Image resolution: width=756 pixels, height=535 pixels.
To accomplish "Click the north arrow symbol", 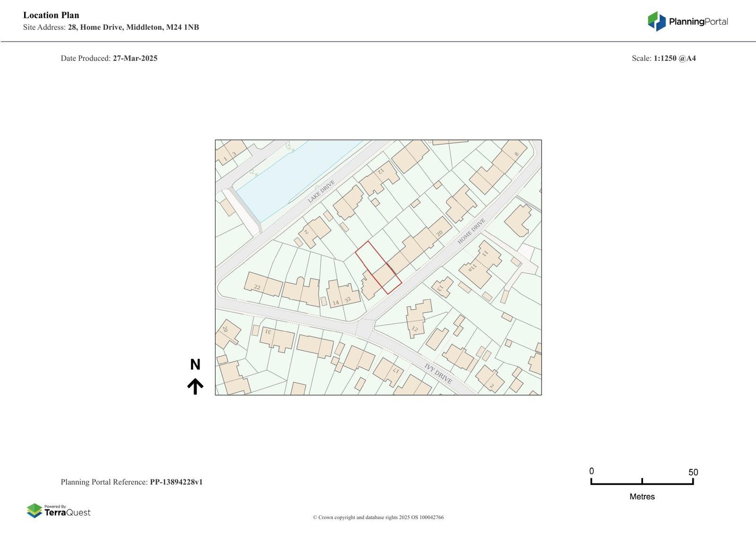I will (195, 386).
